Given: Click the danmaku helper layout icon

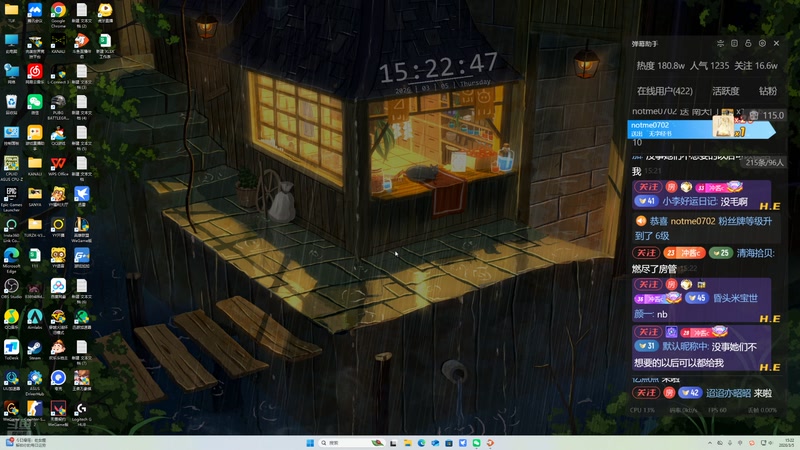Looking at the screenshot, I should click(x=735, y=43).
